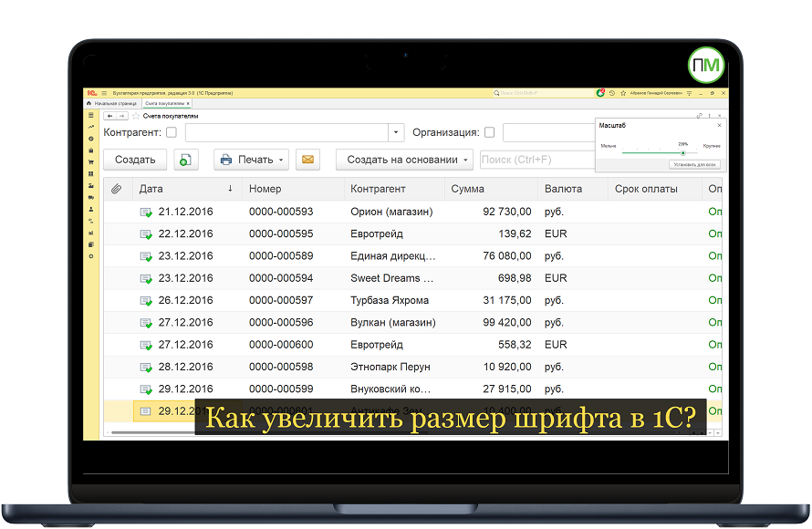
Task: Select the Единая дирекц… row contractor cell
Action: click(x=393, y=256)
